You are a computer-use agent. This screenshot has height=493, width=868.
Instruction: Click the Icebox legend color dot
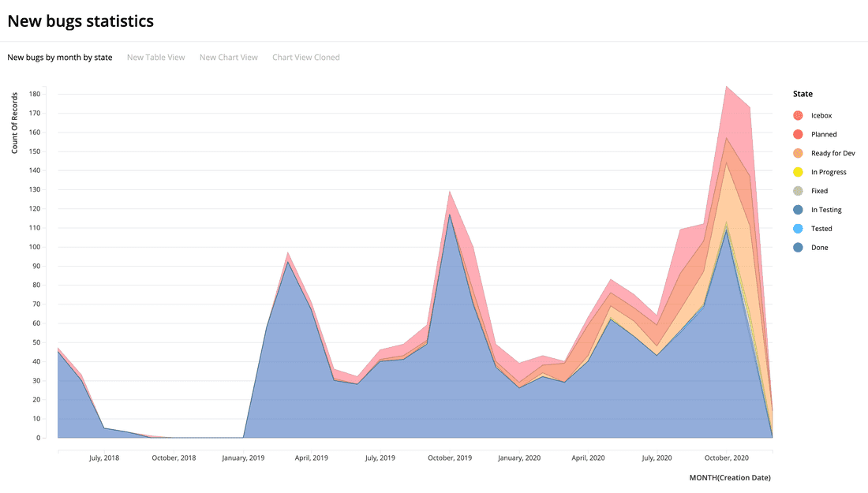tap(798, 116)
